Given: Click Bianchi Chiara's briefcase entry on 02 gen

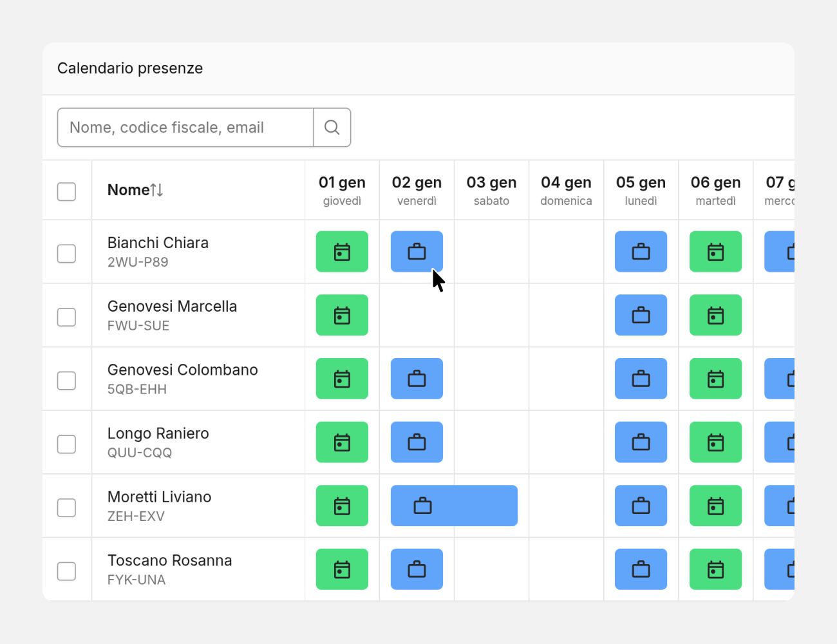Looking at the screenshot, I should pyautogui.click(x=417, y=252).
